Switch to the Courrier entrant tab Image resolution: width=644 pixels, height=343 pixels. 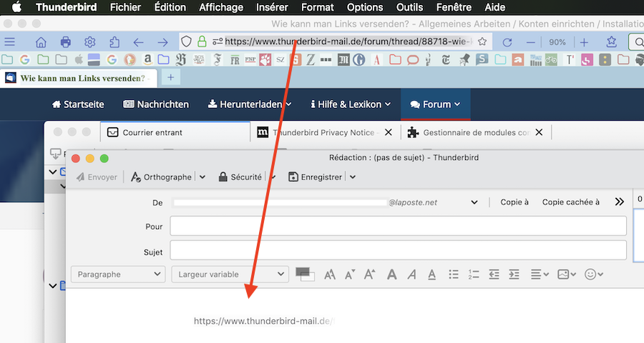tap(175, 132)
